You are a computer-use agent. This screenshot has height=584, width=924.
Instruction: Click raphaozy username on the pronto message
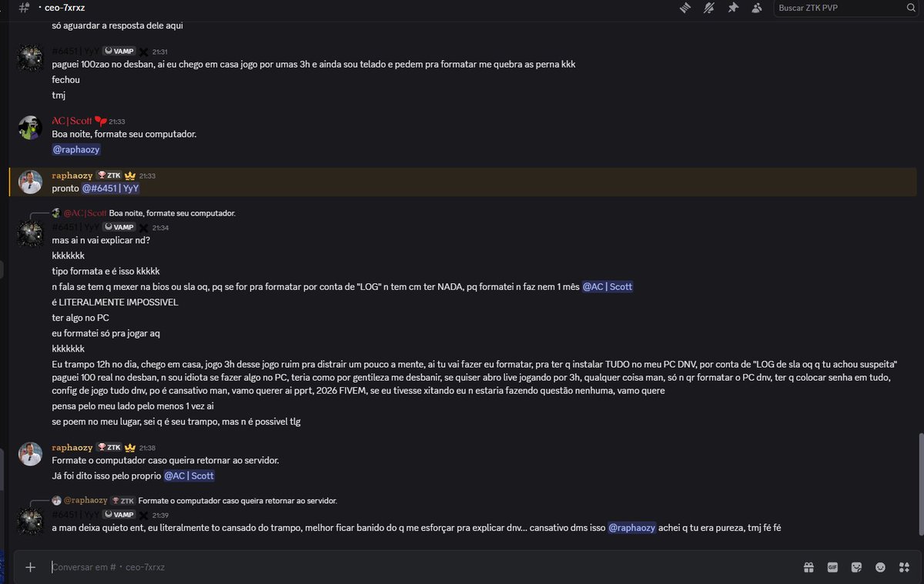click(x=72, y=175)
